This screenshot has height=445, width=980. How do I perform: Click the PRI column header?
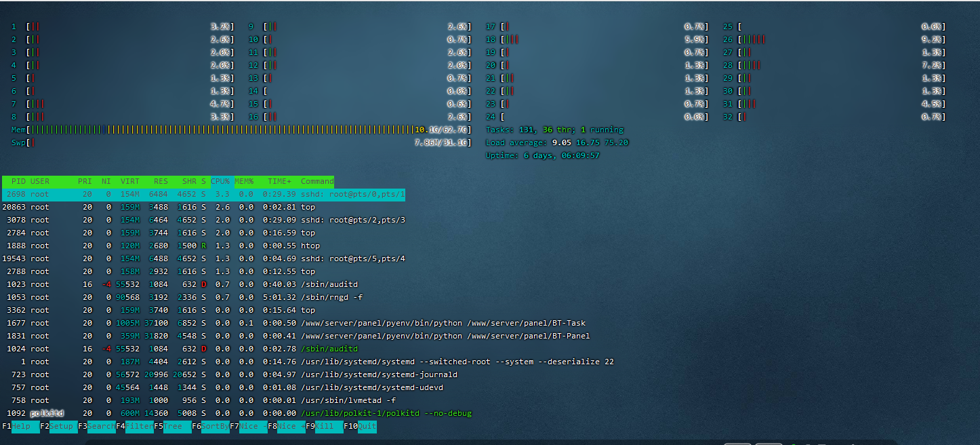85,181
